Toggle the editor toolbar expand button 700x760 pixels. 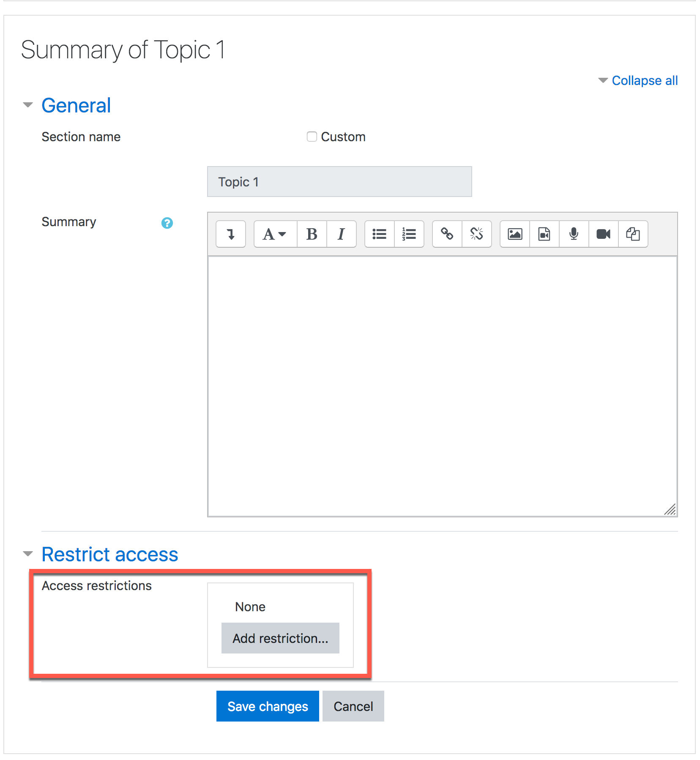click(x=231, y=234)
